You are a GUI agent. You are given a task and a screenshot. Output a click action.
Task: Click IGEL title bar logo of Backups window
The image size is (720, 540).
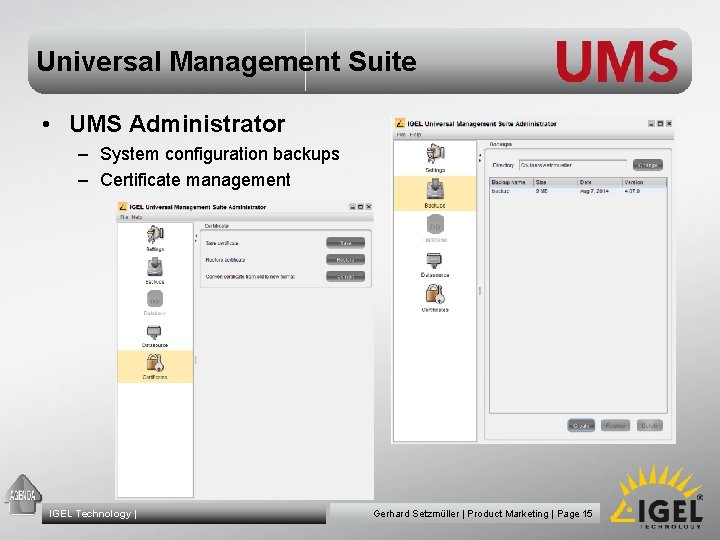click(400, 123)
